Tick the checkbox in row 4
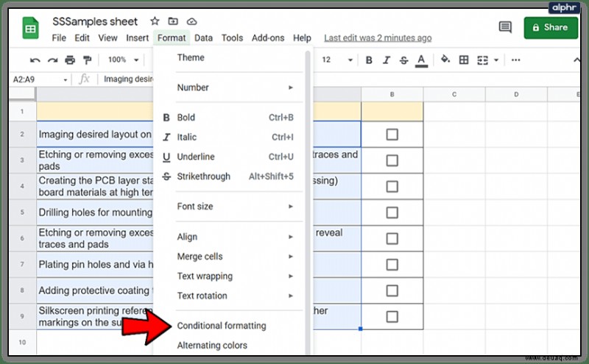 coord(392,187)
